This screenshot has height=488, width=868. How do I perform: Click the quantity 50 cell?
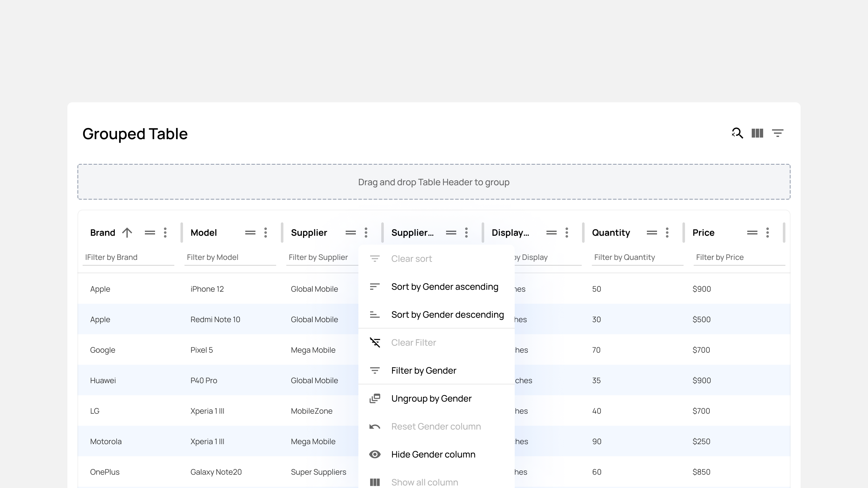pyautogui.click(x=596, y=289)
